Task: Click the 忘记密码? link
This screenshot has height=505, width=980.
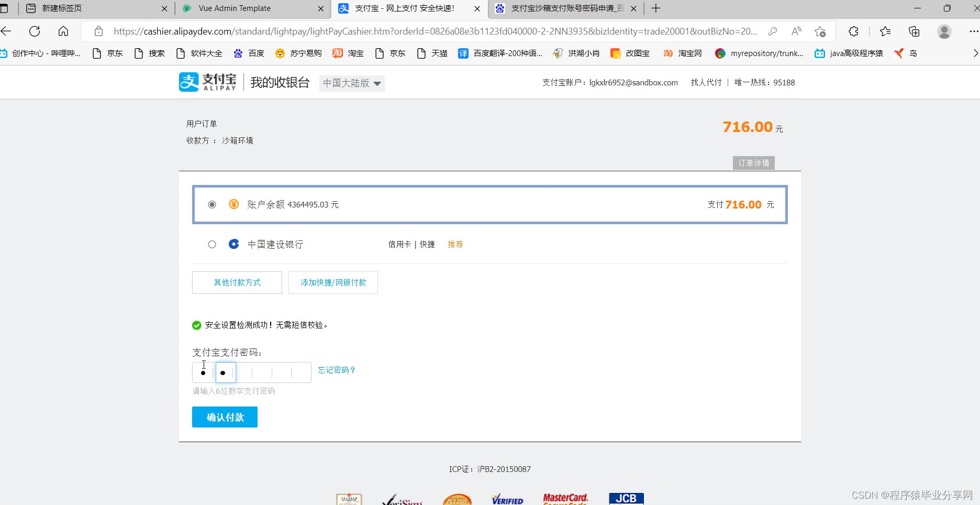Action: (337, 370)
